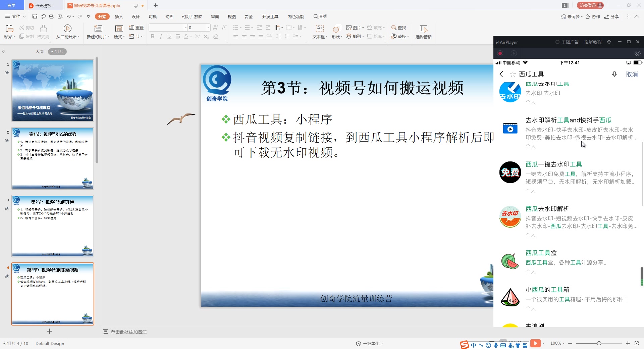Collapse the slide thumbnail panel

pyautogui.click(x=4, y=51)
